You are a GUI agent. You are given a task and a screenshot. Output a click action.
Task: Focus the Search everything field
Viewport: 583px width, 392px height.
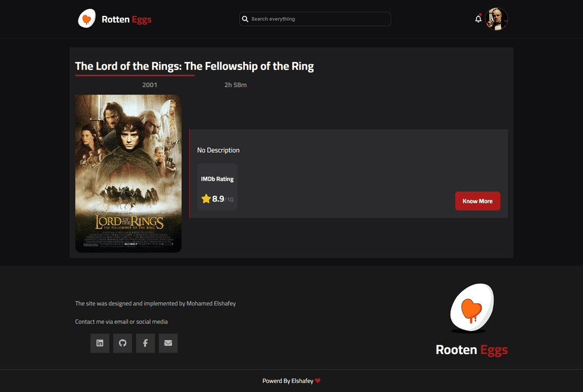pyautogui.click(x=315, y=19)
